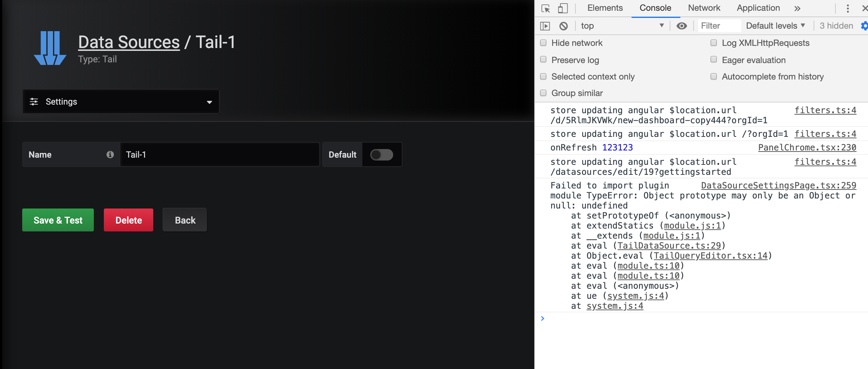Turn on the Default toggle switch
The image size is (868, 369).
tap(382, 154)
